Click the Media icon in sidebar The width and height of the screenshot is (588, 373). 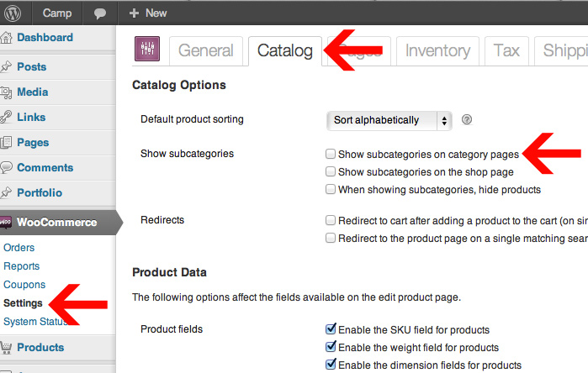click(7, 92)
